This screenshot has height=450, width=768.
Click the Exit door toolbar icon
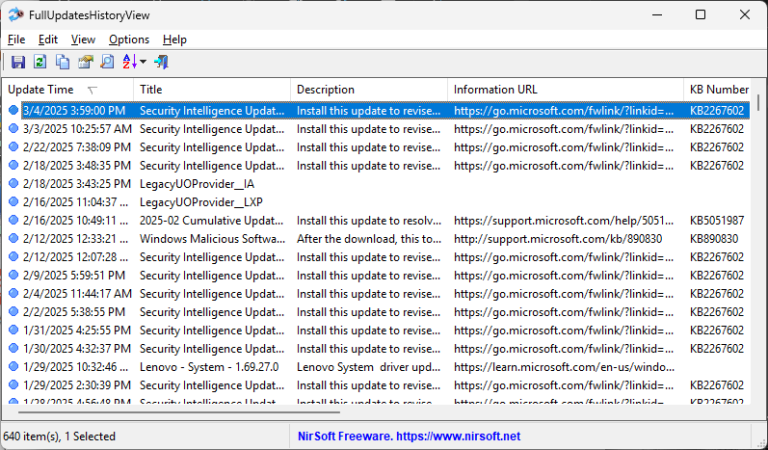(x=161, y=62)
